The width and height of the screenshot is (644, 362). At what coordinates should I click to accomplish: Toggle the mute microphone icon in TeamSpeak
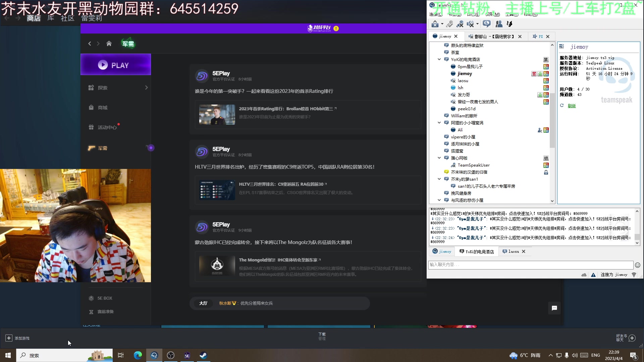click(x=460, y=24)
